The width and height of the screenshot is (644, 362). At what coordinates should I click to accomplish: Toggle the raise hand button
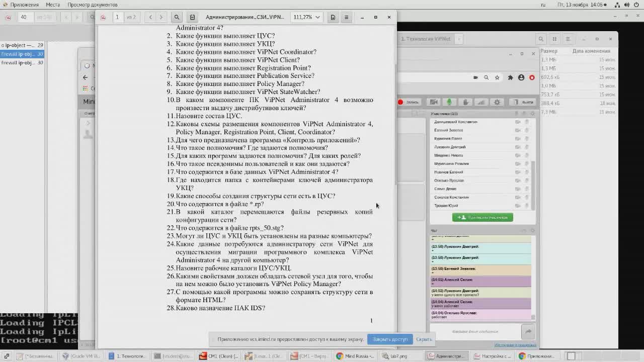pos(465,102)
